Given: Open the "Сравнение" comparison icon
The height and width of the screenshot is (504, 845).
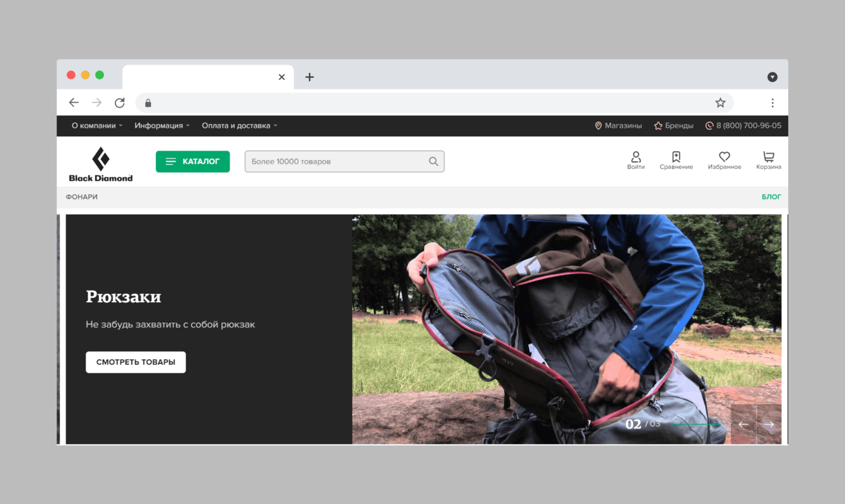Looking at the screenshot, I should click(x=676, y=161).
